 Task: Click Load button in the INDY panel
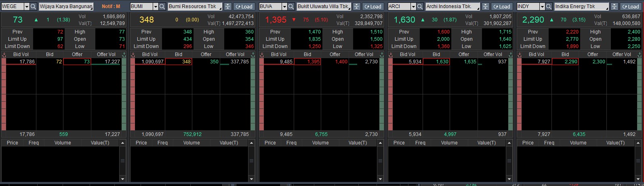pyautogui.click(x=630, y=6)
